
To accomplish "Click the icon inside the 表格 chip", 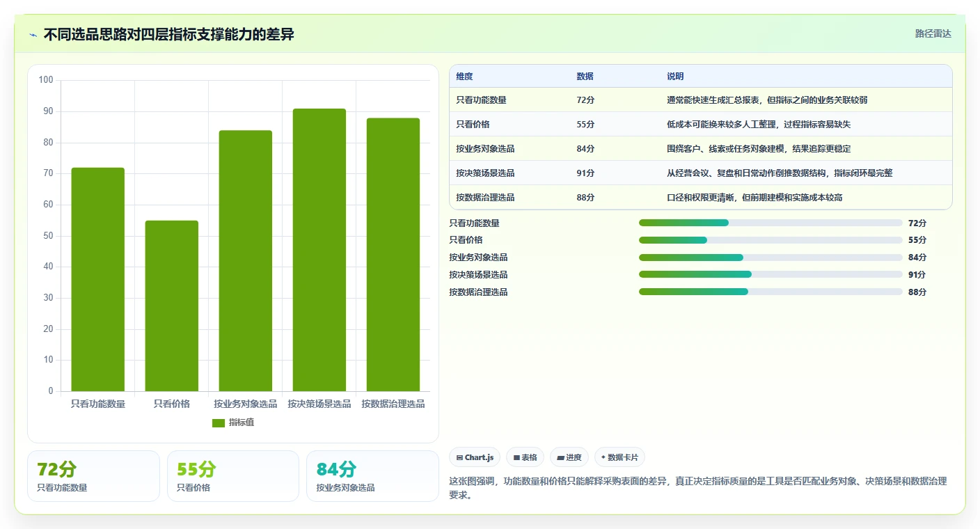I will 516,458.
